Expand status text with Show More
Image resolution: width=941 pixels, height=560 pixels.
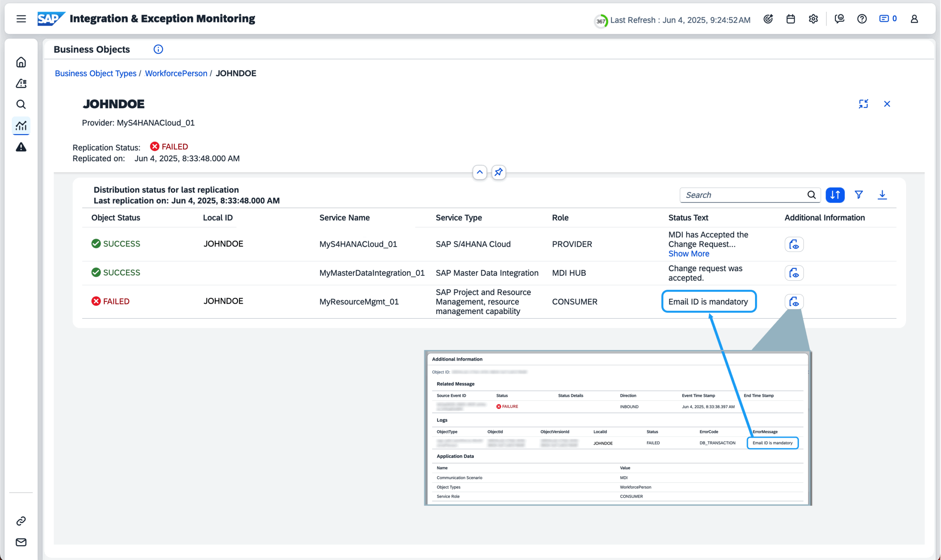pyautogui.click(x=688, y=254)
